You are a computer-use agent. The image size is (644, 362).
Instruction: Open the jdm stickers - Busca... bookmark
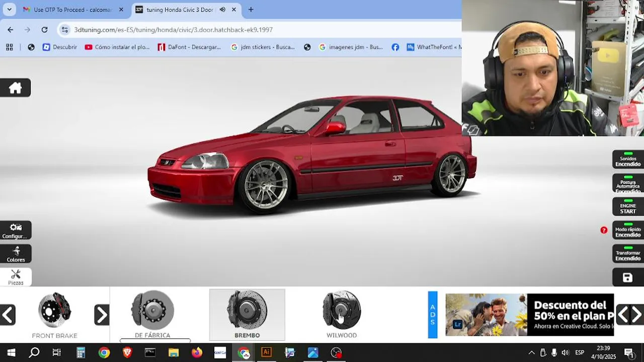click(x=263, y=47)
